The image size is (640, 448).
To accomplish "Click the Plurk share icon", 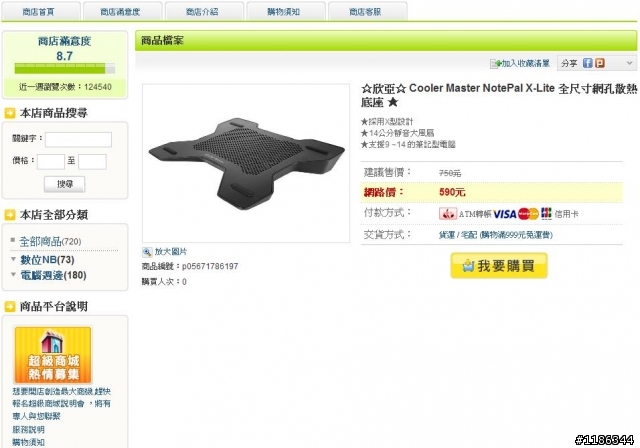I will click(x=600, y=63).
